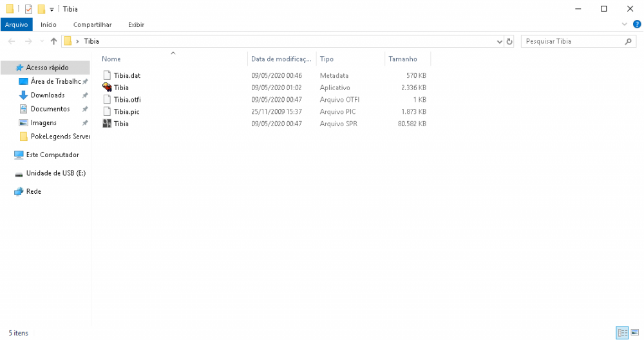Switch to details view layout

click(x=622, y=333)
